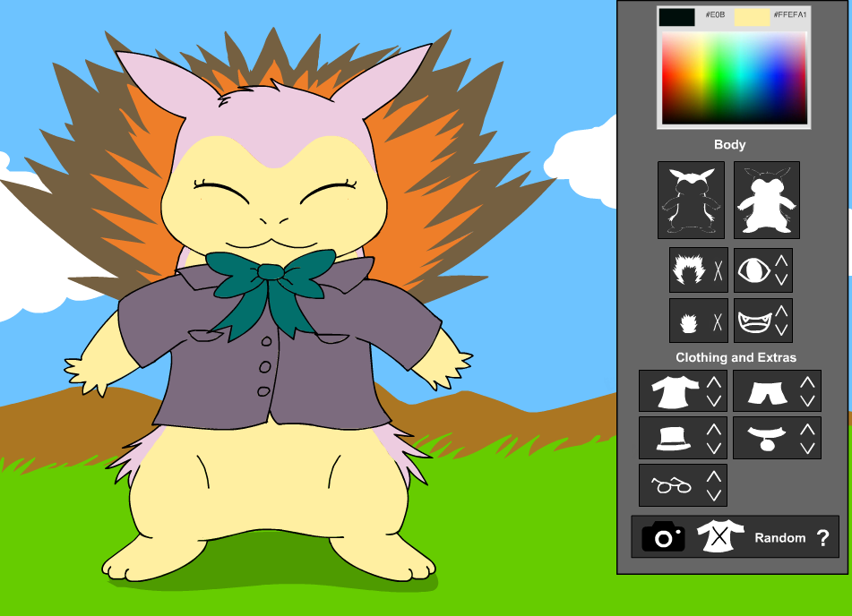Remove all clothing with crossed shirt icon
This screenshot has width=852, height=616.
pyautogui.click(x=720, y=536)
